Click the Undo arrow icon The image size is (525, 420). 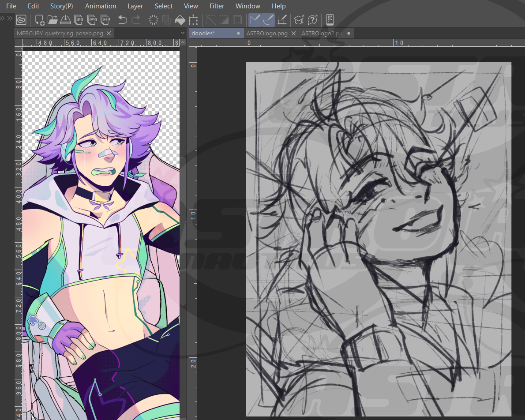pyautogui.click(x=123, y=20)
